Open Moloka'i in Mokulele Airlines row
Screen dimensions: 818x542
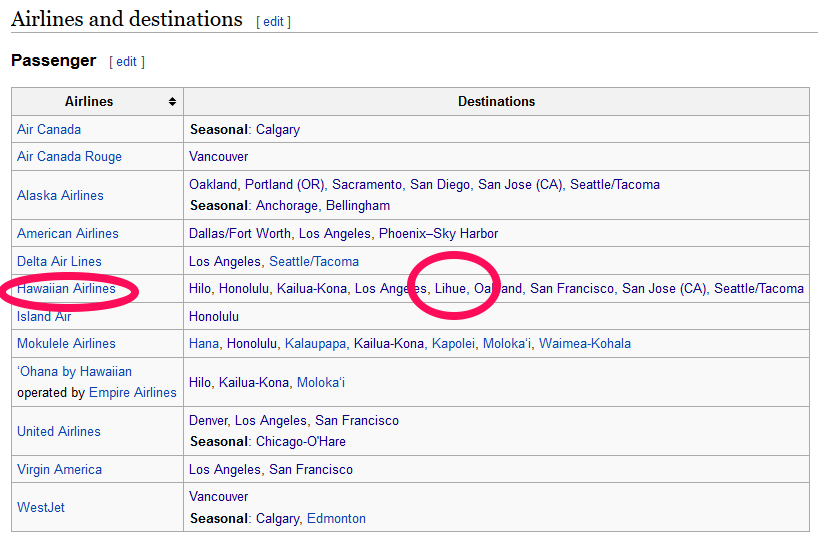[507, 343]
